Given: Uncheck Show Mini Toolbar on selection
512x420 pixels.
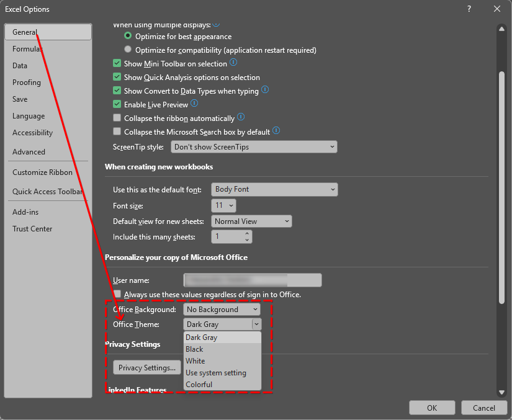Looking at the screenshot, I should click(x=117, y=63).
